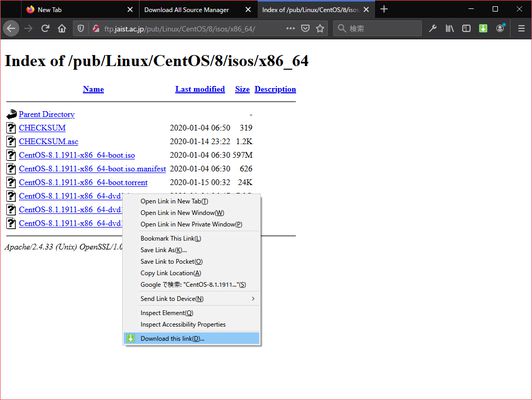Sort listing by Size column
Screen dimensions: 532x400
242,89
